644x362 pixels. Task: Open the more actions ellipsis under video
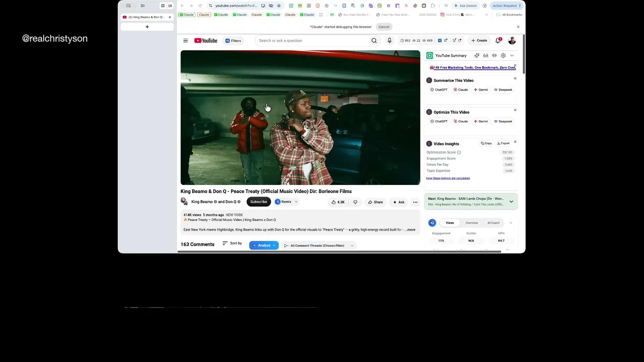pos(415,202)
